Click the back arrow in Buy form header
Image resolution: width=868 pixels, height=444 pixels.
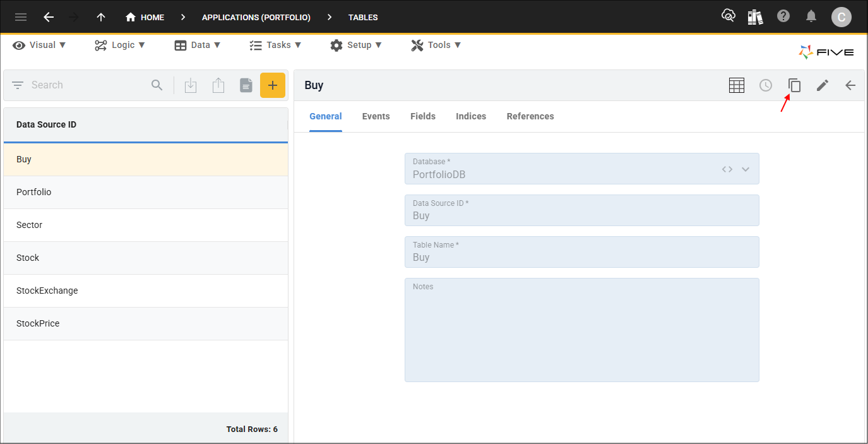[850, 85]
